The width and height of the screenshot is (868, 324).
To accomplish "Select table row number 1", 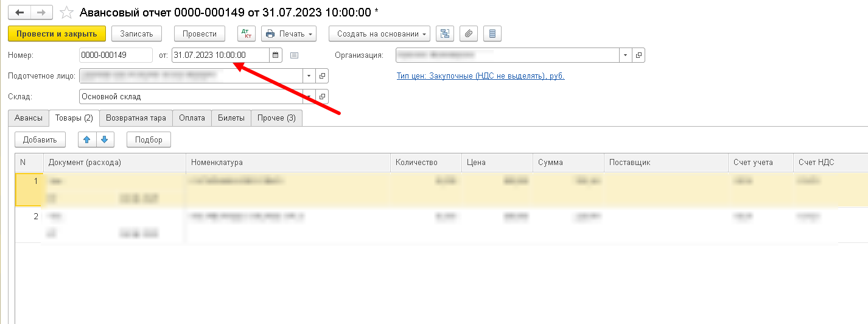I will tap(441, 189).
